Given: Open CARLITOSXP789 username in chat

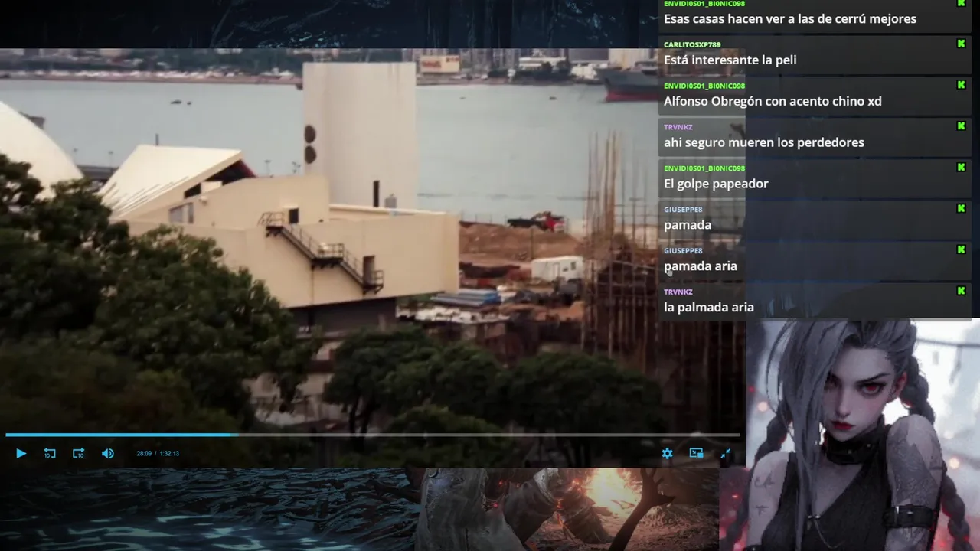Looking at the screenshot, I should pyautogui.click(x=692, y=45).
